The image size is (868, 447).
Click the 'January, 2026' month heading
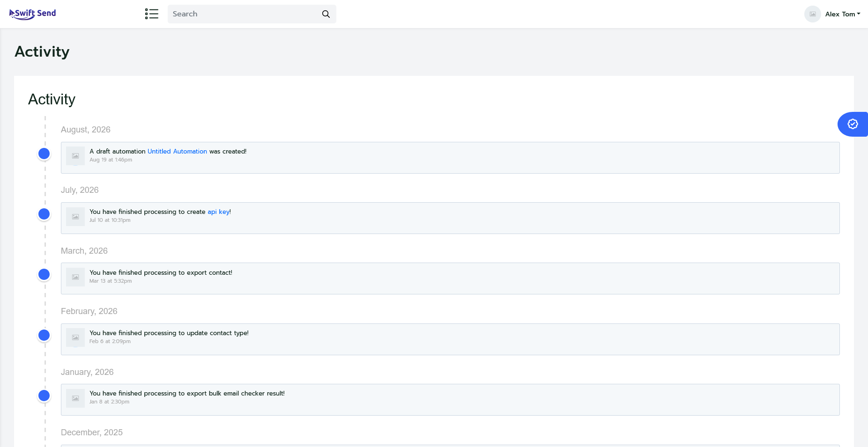87,372
